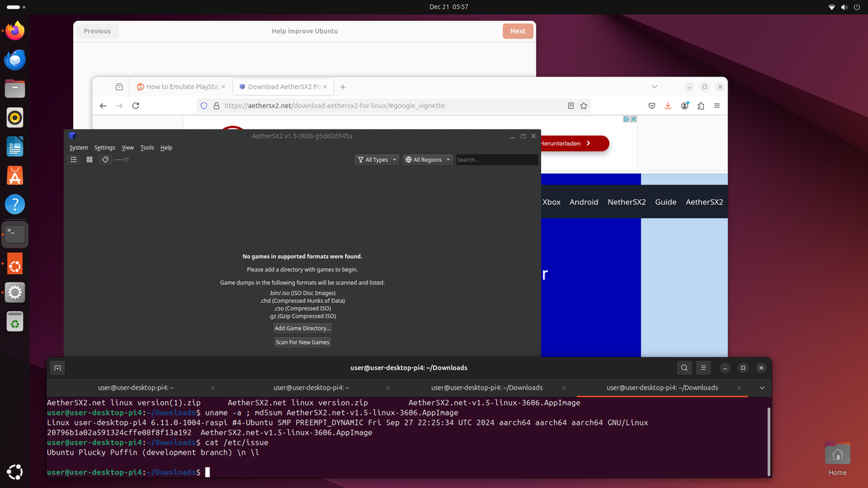Image resolution: width=868 pixels, height=488 pixels.
Task: Expand the Firefox list all tabs chevron
Action: click(654, 87)
